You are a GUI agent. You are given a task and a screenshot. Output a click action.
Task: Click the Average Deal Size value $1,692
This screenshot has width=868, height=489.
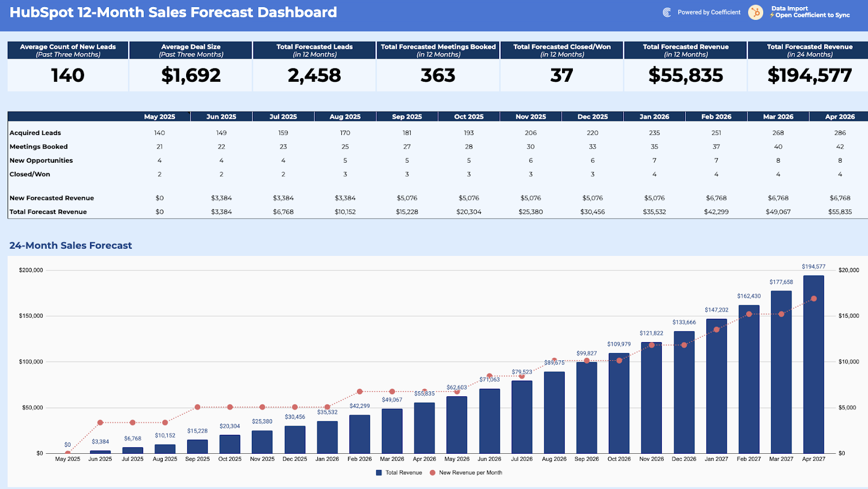tap(191, 75)
